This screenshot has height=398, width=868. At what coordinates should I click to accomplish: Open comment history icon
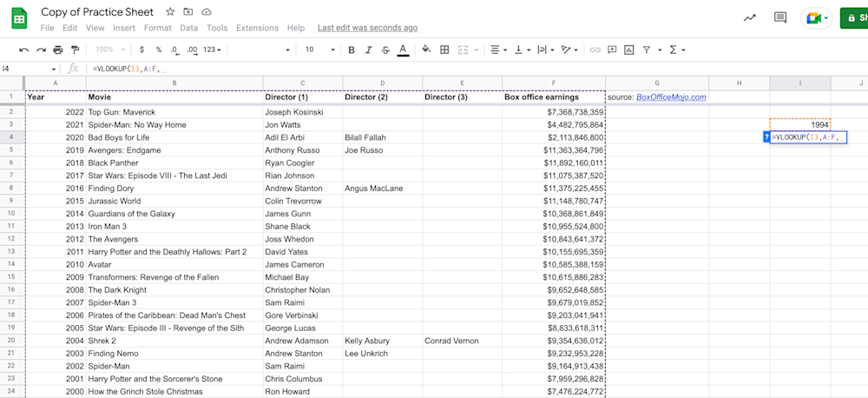click(x=780, y=17)
